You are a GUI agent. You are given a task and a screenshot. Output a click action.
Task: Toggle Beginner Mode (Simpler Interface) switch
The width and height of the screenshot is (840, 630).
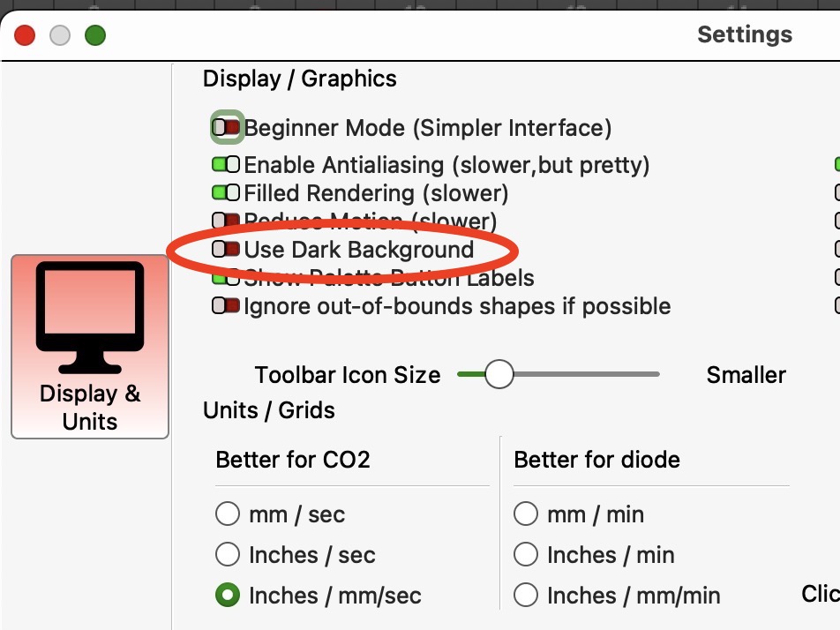(226, 127)
